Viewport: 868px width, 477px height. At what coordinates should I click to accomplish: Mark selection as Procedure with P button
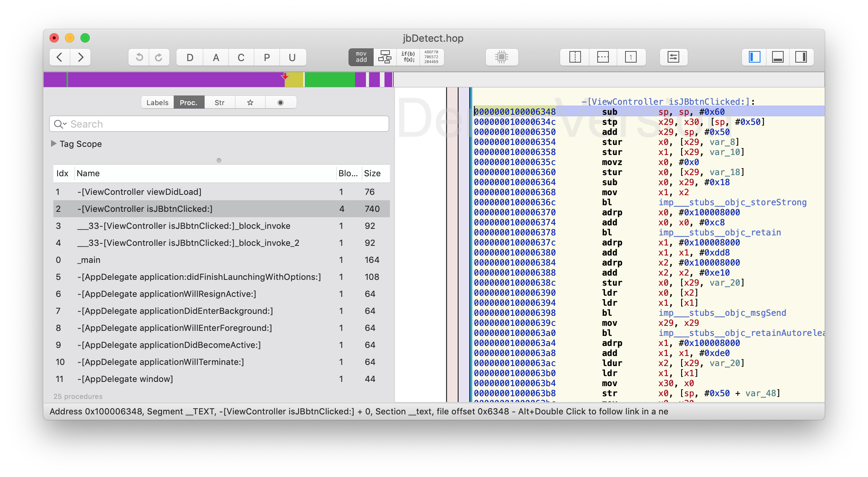click(267, 57)
